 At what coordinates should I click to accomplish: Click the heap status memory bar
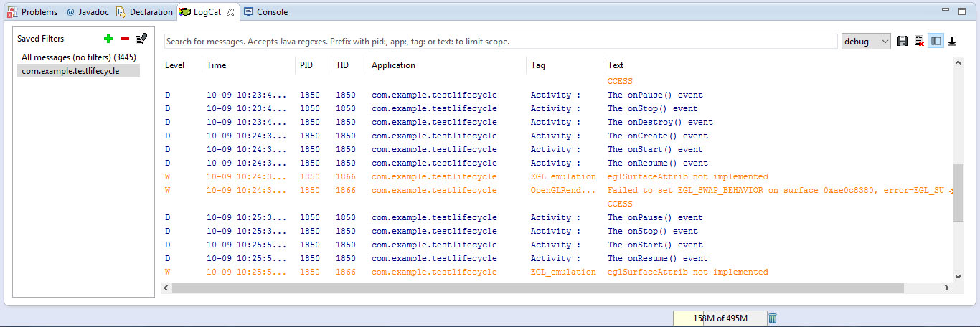(720, 318)
